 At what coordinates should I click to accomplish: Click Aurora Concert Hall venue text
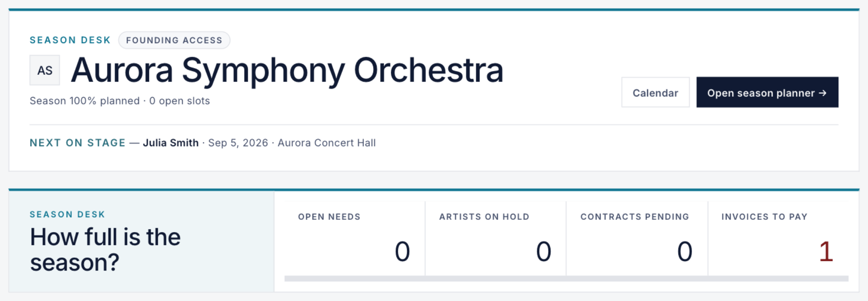coord(327,143)
